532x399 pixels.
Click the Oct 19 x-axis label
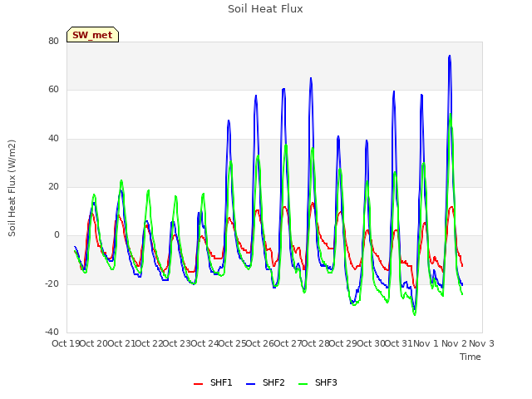(66, 343)
